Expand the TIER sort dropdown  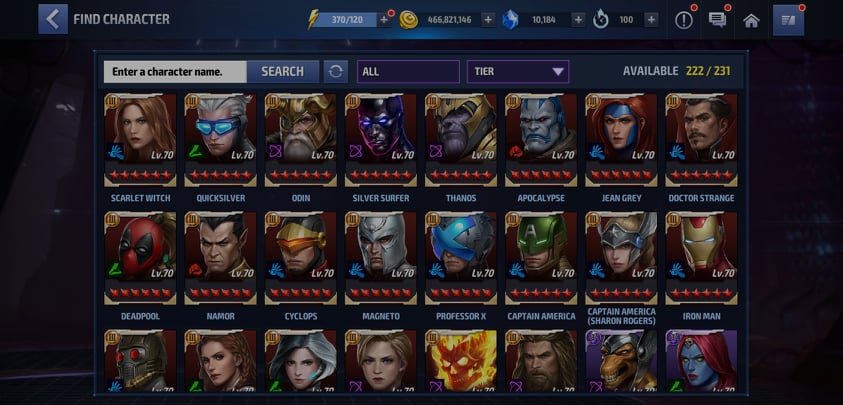[518, 72]
